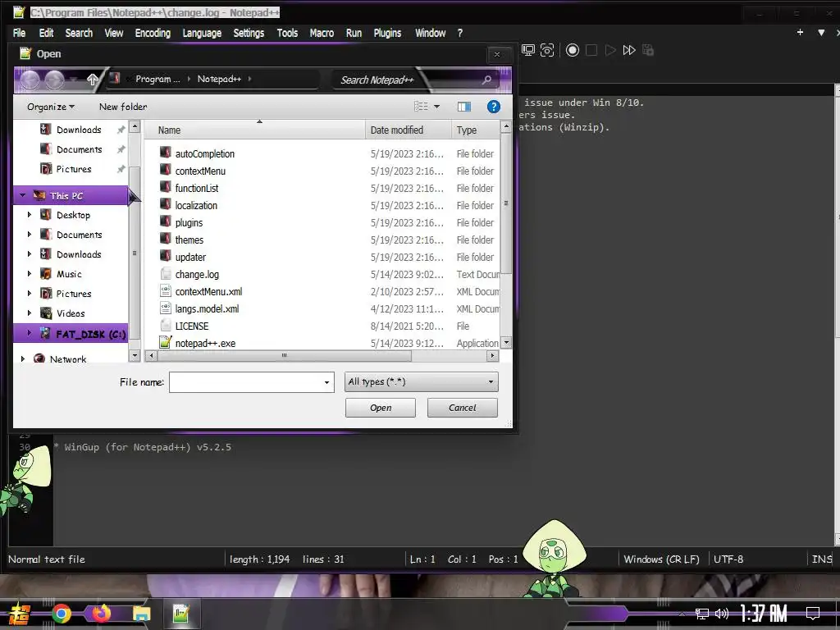This screenshot has width=840, height=630.
Task: Open the Settings menu
Action: (x=249, y=33)
